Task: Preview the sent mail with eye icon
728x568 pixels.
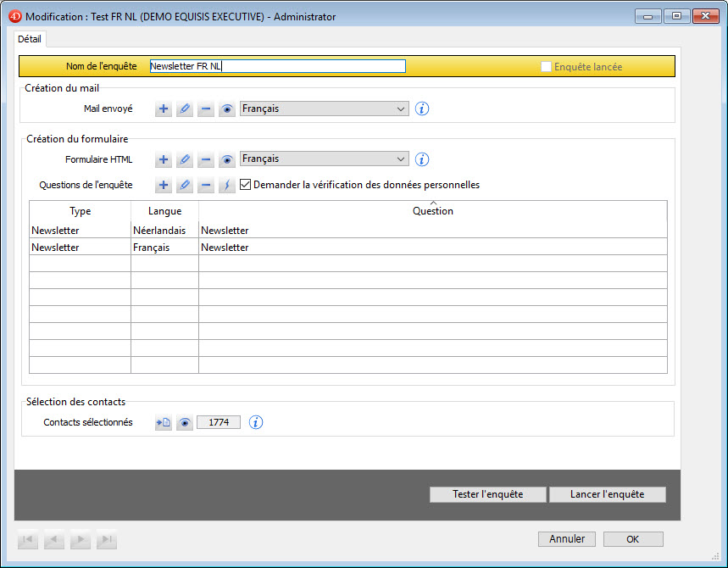Action: pyautogui.click(x=227, y=109)
